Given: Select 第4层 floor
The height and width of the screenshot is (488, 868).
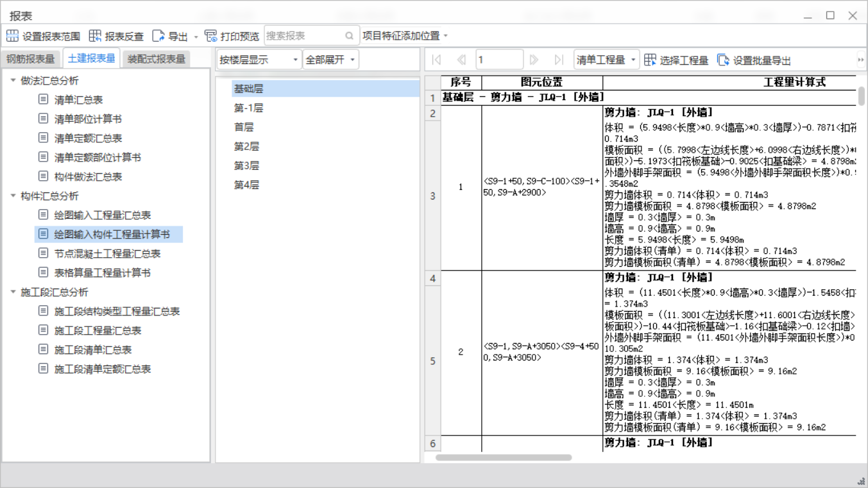Looking at the screenshot, I should tap(246, 185).
